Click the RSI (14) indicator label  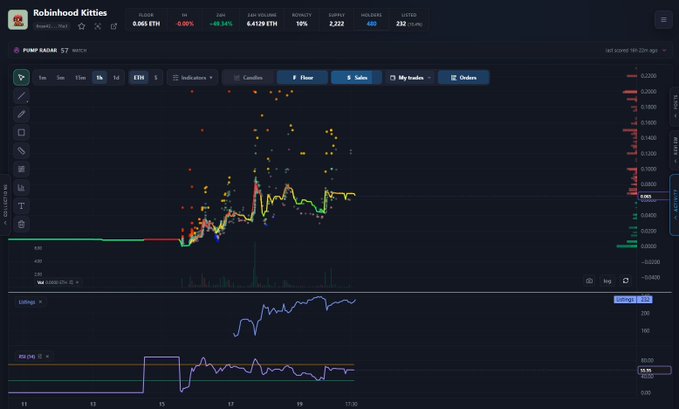click(27, 357)
